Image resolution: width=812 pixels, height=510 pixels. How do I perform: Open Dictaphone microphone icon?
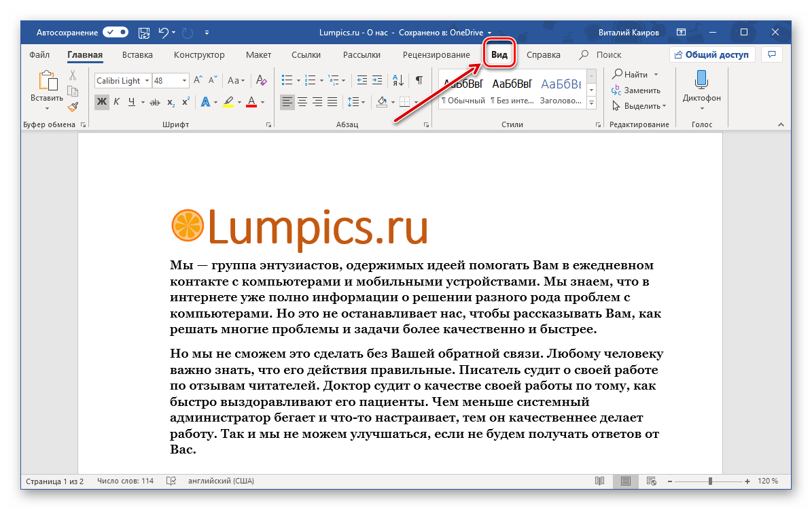(x=701, y=80)
